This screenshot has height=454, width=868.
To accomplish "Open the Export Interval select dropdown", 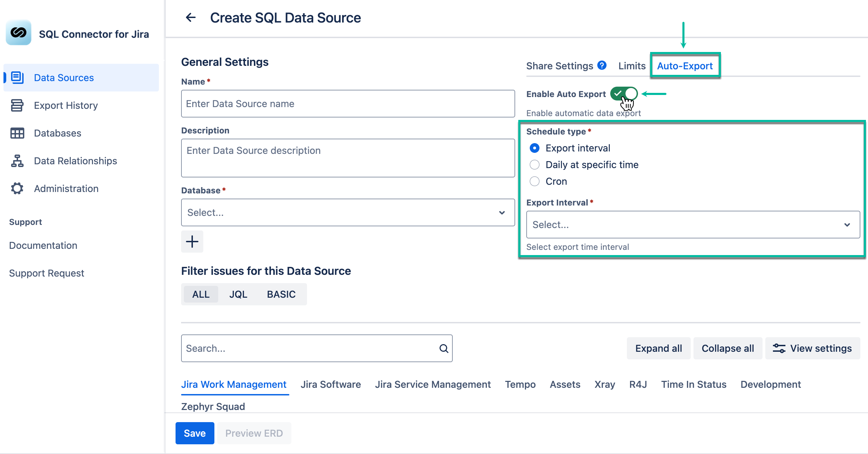I will [x=693, y=225].
